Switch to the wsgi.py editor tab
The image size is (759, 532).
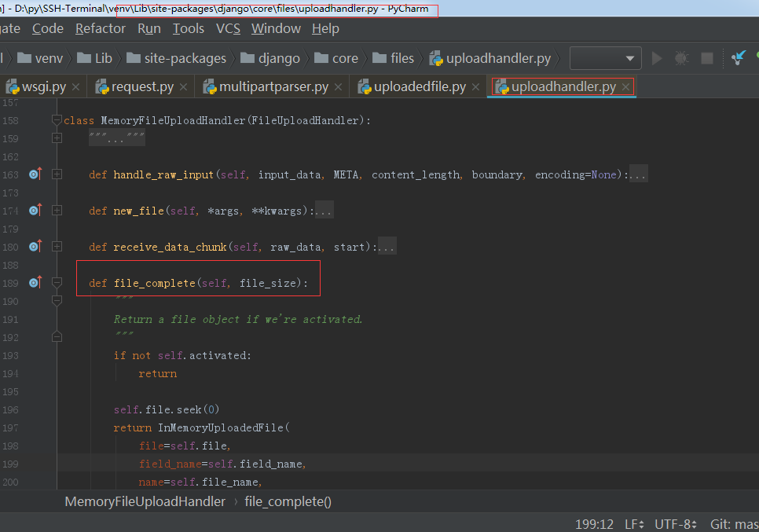(43, 87)
